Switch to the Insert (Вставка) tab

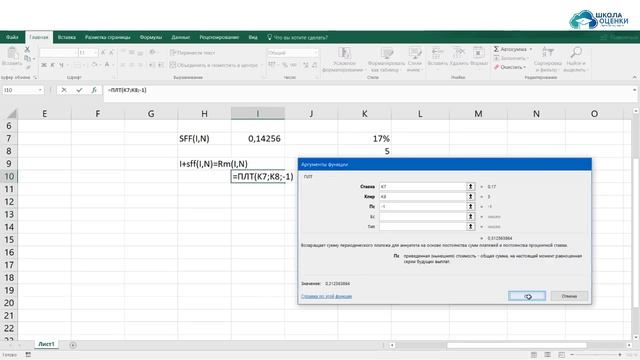tap(67, 37)
